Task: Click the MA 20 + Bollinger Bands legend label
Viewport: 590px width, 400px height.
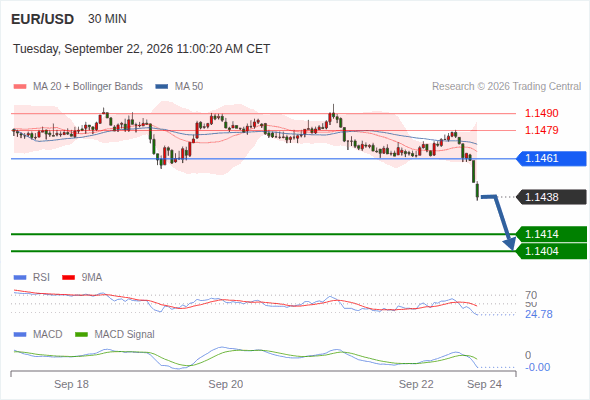Action: coord(88,87)
